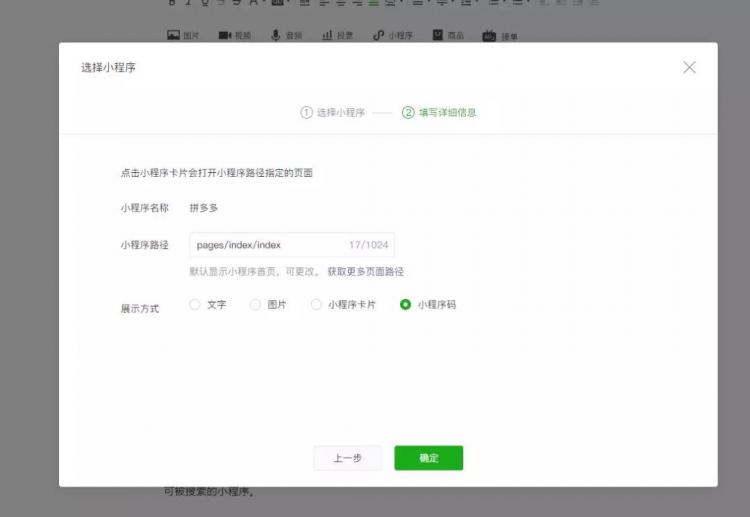750x517 pixels.
Task: Click the 17/1024 character counter
Action: click(368, 245)
